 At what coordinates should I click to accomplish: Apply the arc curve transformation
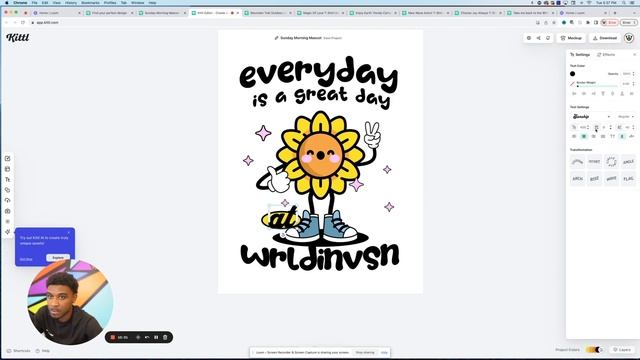pyautogui.click(x=577, y=162)
